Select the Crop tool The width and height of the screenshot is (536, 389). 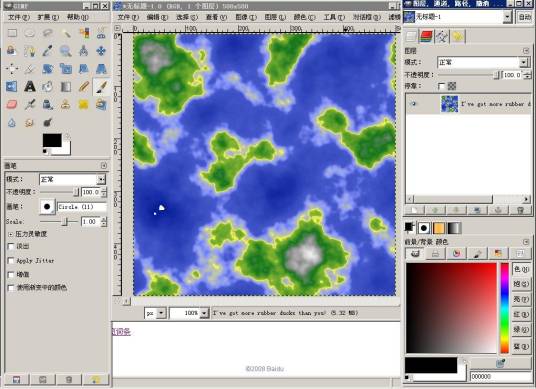point(30,69)
